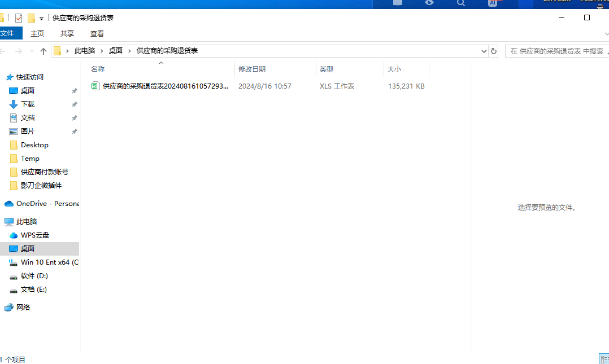Click the properties checkmark icon in title bar
The height and width of the screenshot is (364, 609).
coord(19,18)
